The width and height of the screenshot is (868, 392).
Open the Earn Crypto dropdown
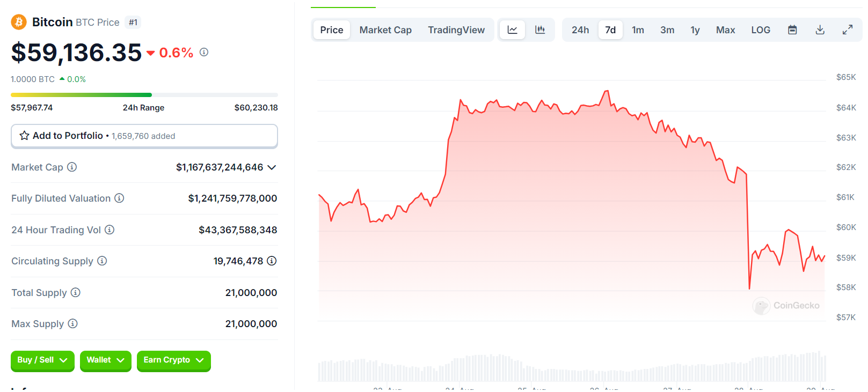coord(173,360)
